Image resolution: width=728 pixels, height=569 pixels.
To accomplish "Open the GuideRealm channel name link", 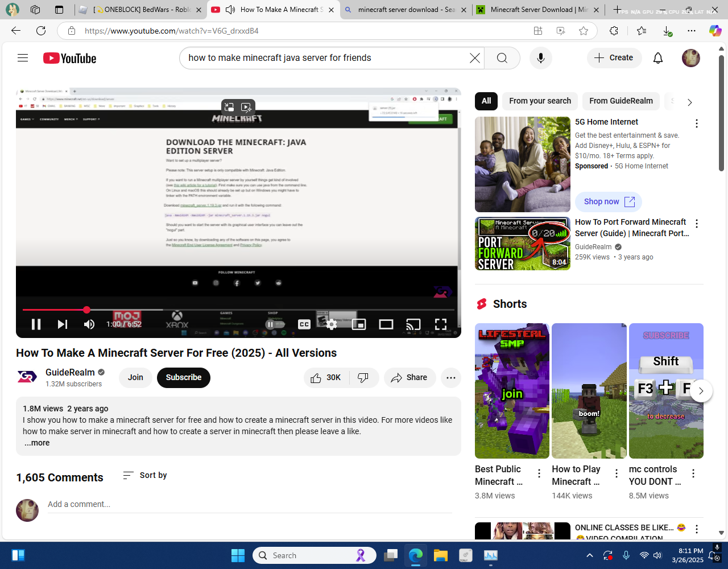I will pyautogui.click(x=70, y=372).
